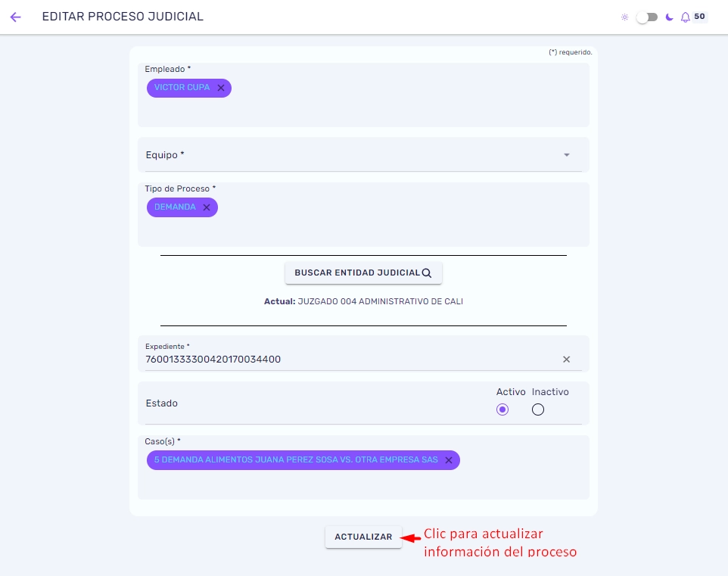This screenshot has width=728, height=576.
Task: Remove the VICTOR CUPA employee chip
Action: (x=221, y=88)
